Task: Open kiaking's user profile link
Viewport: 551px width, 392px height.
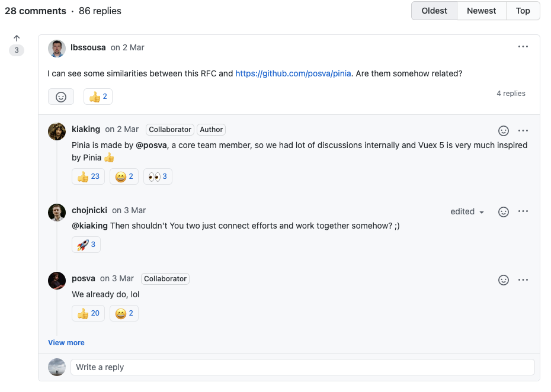Action: tap(86, 129)
